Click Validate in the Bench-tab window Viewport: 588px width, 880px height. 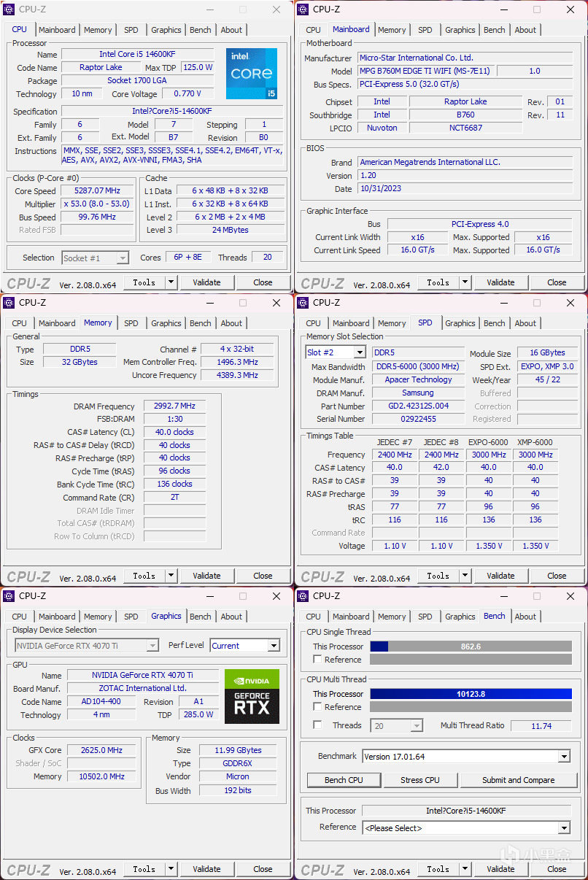pos(500,869)
